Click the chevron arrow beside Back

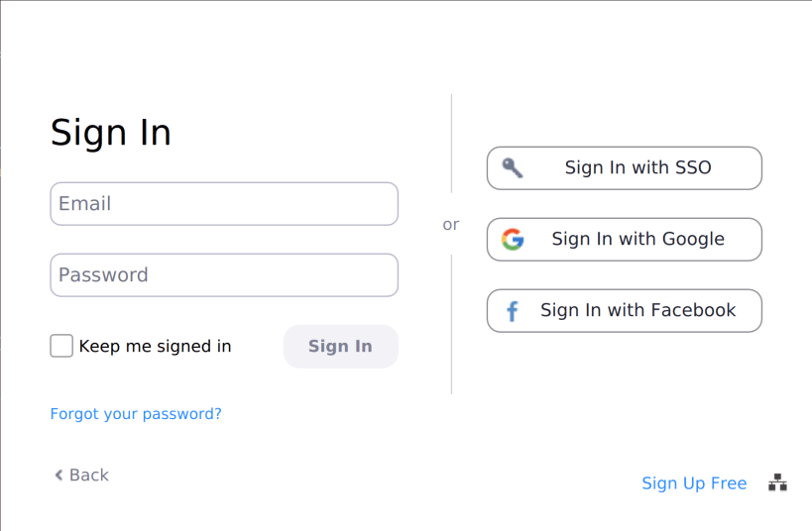(58, 476)
